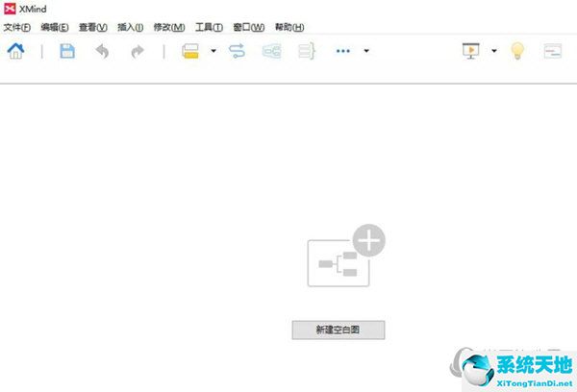This screenshot has height=392, width=577.
Task: Open the topic insert dropdown arrow
Action: (x=213, y=51)
